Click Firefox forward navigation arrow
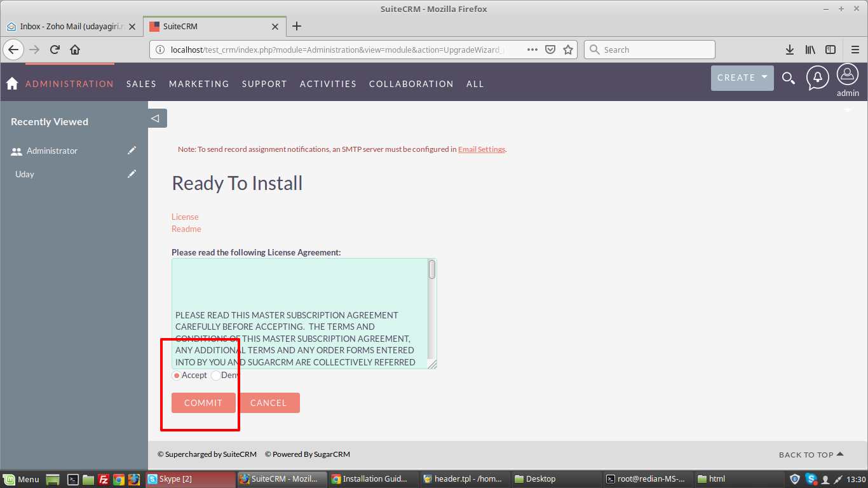The image size is (868, 488). 34,50
